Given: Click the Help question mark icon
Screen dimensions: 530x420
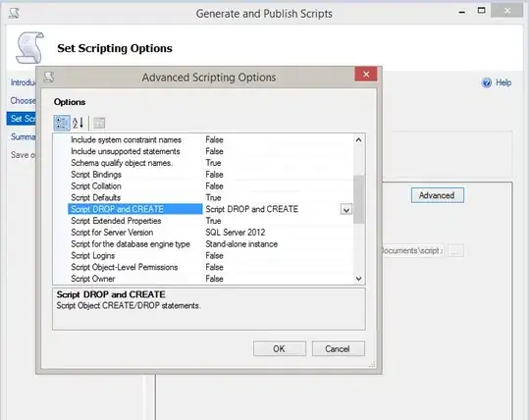Looking at the screenshot, I should coord(487,82).
